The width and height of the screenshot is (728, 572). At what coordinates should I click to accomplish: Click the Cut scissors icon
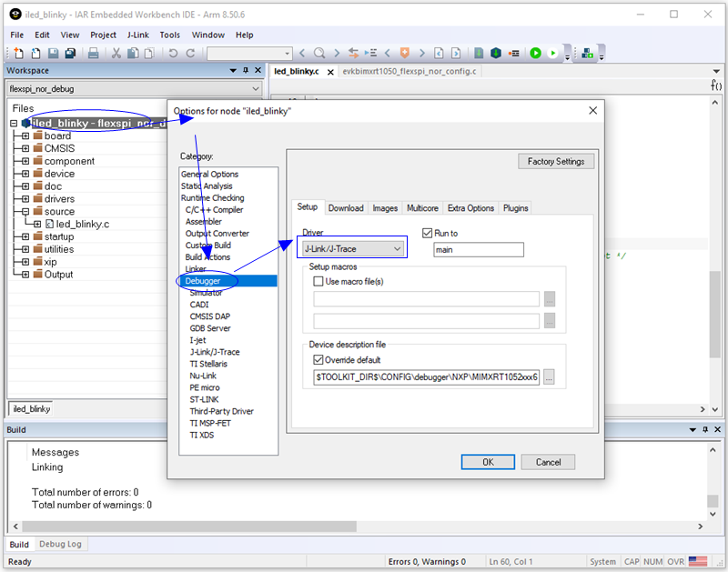tap(116, 54)
